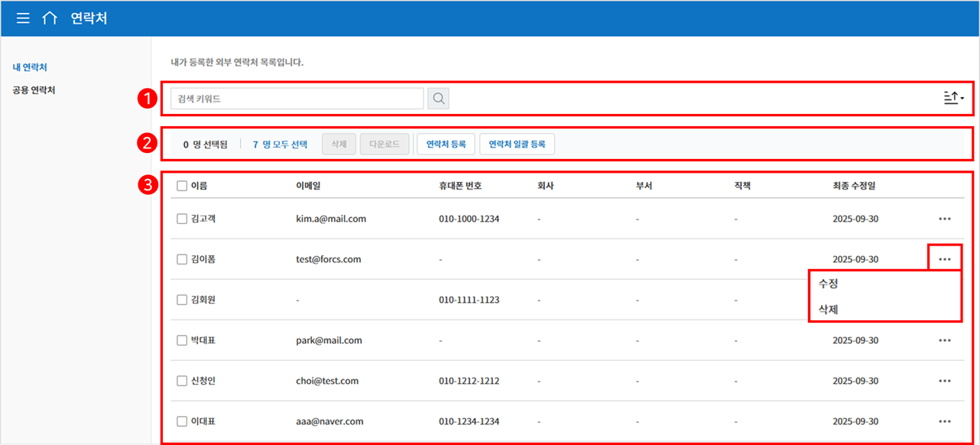Focus the 검색 키워드 search field
This screenshot has width=980, height=445.
[x=297, y=99]
